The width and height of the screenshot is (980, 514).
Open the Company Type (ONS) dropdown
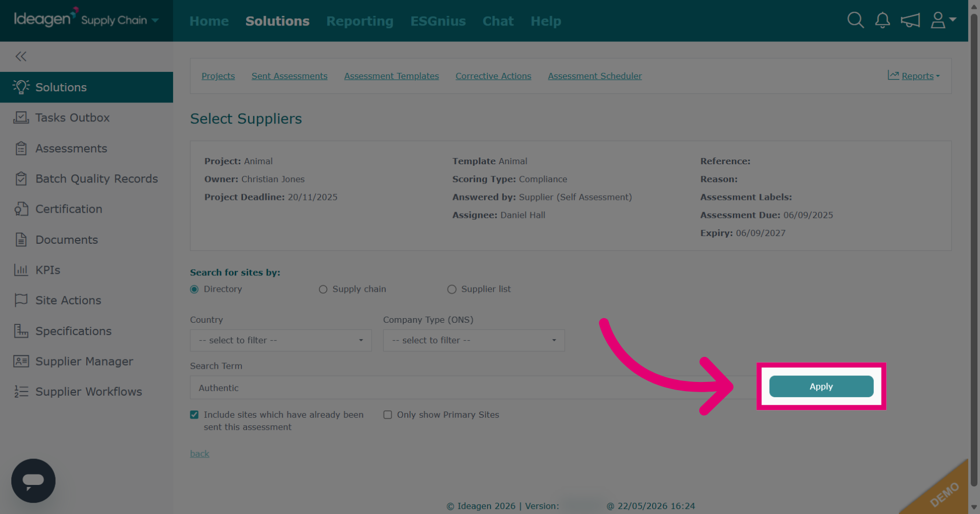tap(474, 340)
